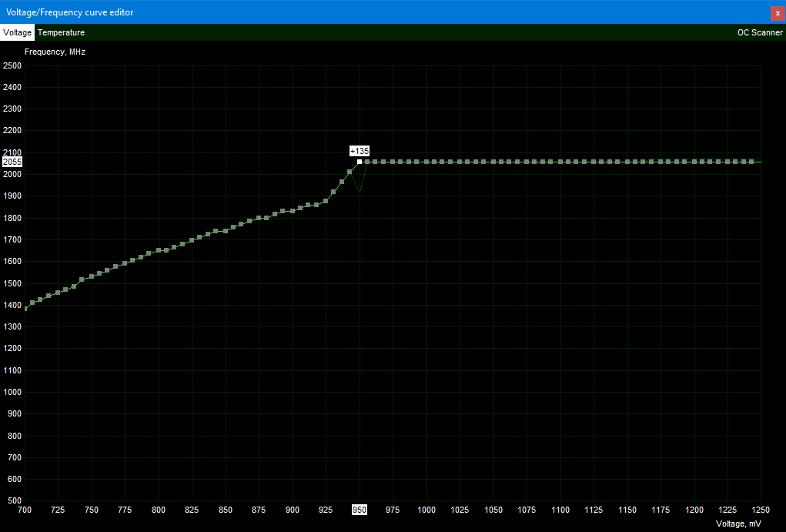Click the 'Frequency, MHz' axis title

tap(55, 52)
